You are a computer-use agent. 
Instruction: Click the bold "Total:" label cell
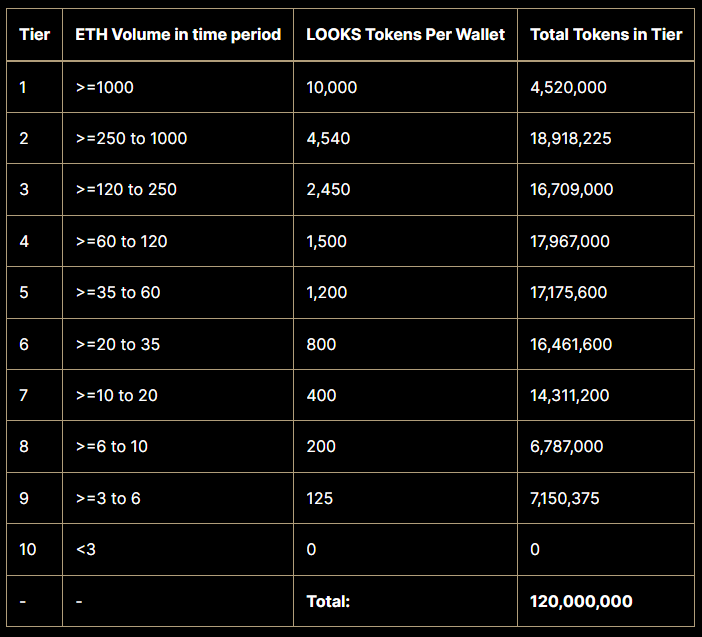(x=329, y=601)
